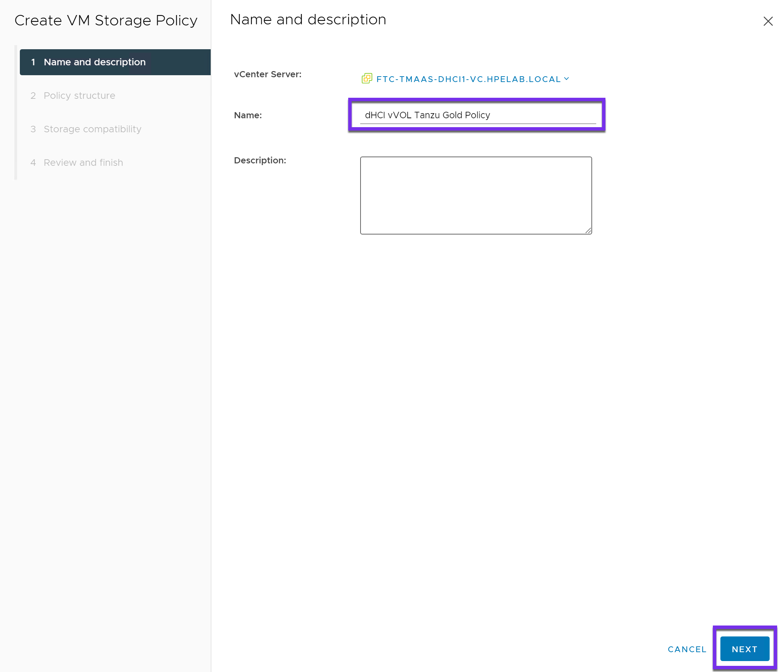
Task: Click the vCenter Server: label
Action: (267, 74)
